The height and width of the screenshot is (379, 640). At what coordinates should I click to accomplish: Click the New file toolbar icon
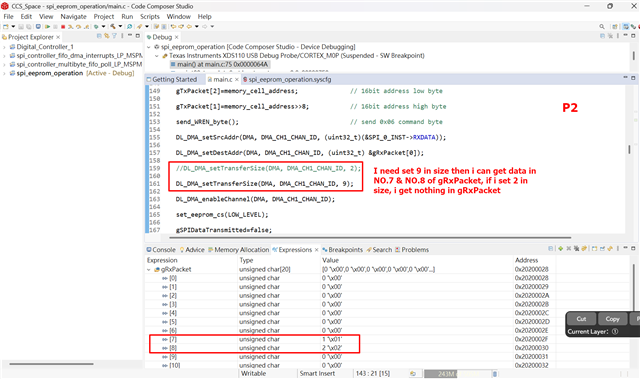6,27
